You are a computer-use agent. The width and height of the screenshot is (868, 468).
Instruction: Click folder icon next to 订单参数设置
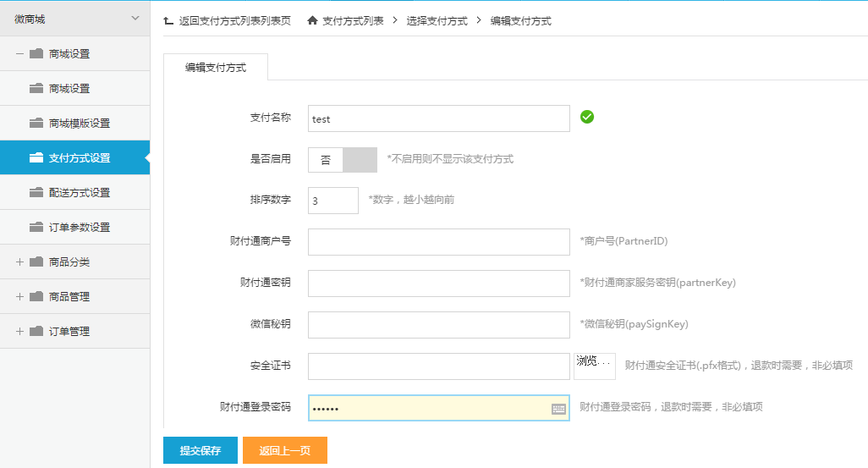click(x=36, y=227)
